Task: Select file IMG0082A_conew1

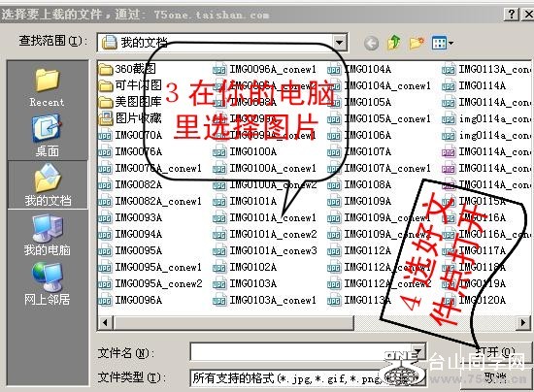Action: tap(150, 201)
